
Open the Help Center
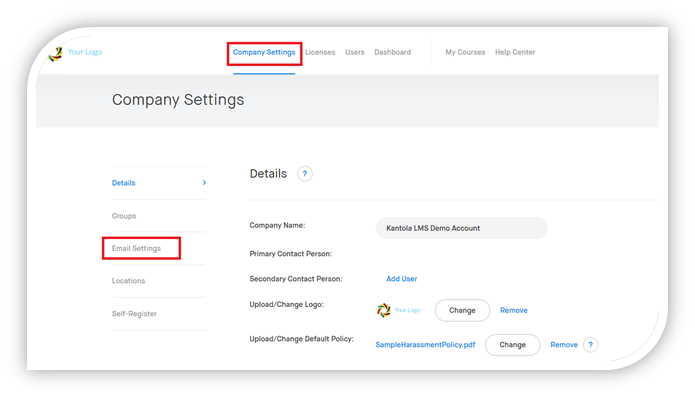(x=515, y=52)
